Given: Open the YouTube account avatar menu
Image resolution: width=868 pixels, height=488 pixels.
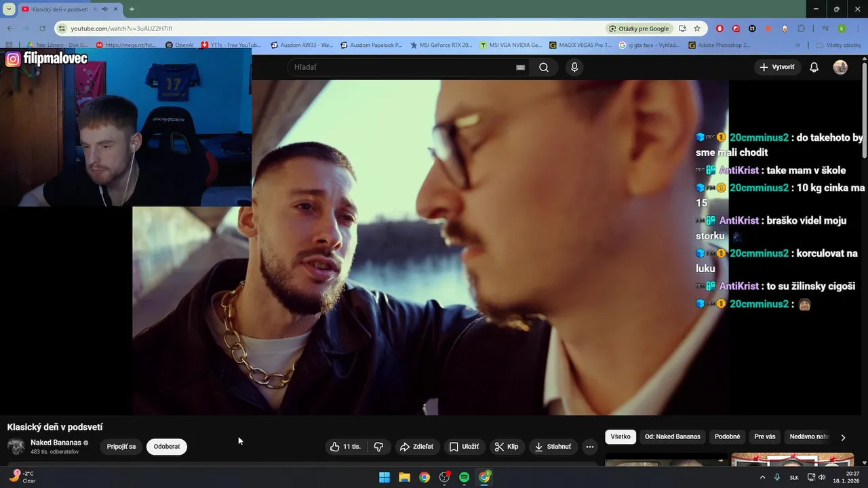Looking at the screenshot, I should (x=840, y=67).
